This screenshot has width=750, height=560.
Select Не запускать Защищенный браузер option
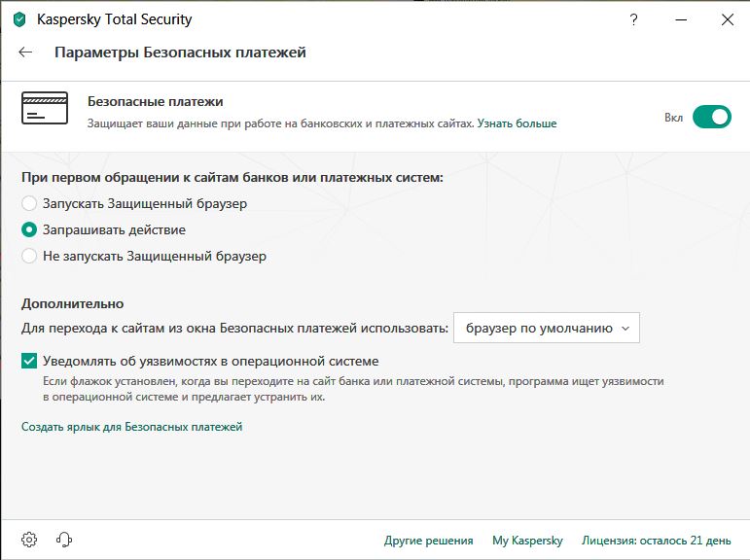point(30,257)
